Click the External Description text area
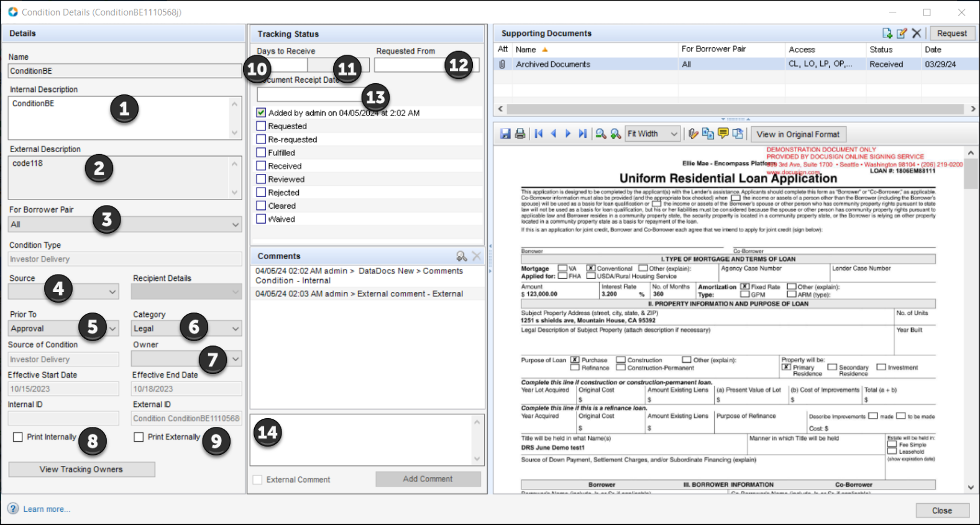 (124, 177)
